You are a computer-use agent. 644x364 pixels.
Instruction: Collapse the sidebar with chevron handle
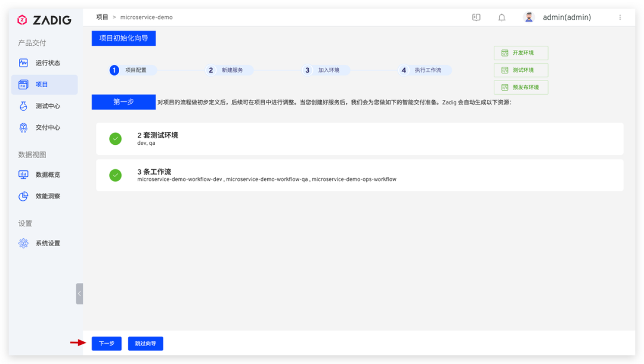pyautogui.click(x=79, y=294)
